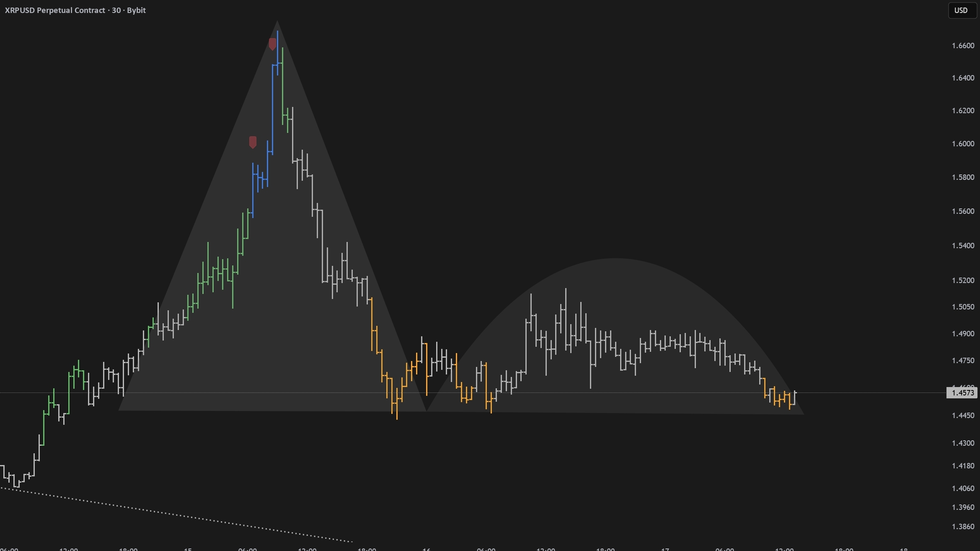The image size is (980, 551).
Task: Click the 1.4060 price axis label
Action: click(x=963, y=489)
